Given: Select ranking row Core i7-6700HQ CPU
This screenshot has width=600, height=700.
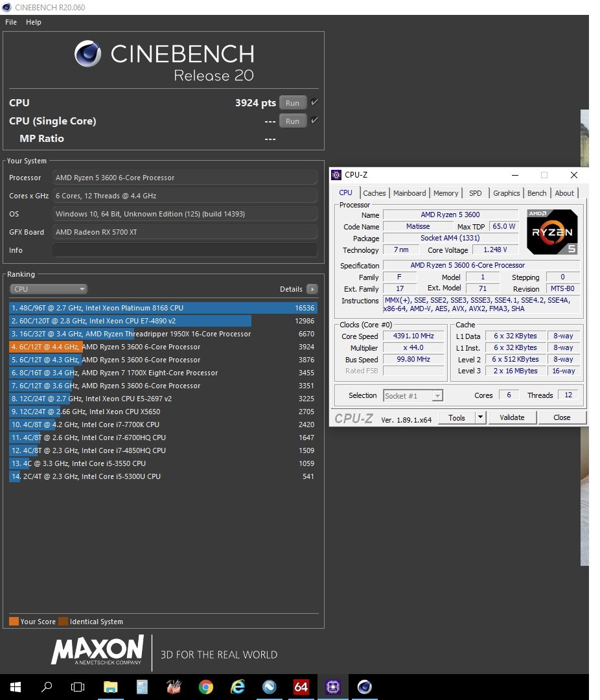Looking at the screenshot, I should (163, 437).
